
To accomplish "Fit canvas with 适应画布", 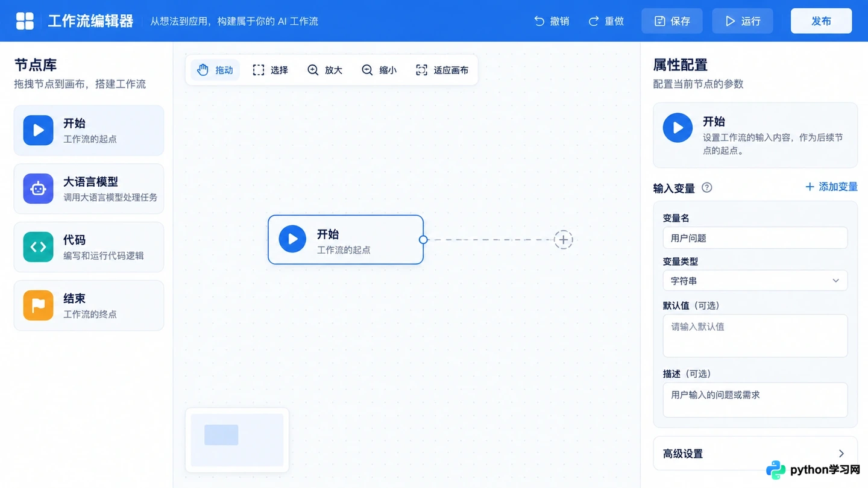I will pyautogui.click(x=442, y=70).
